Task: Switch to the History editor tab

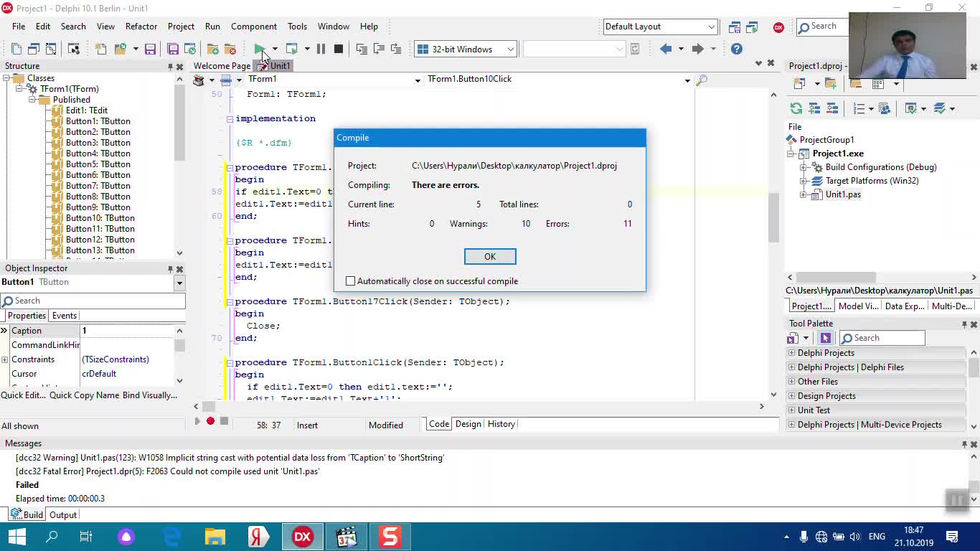Action: [501, 424]
